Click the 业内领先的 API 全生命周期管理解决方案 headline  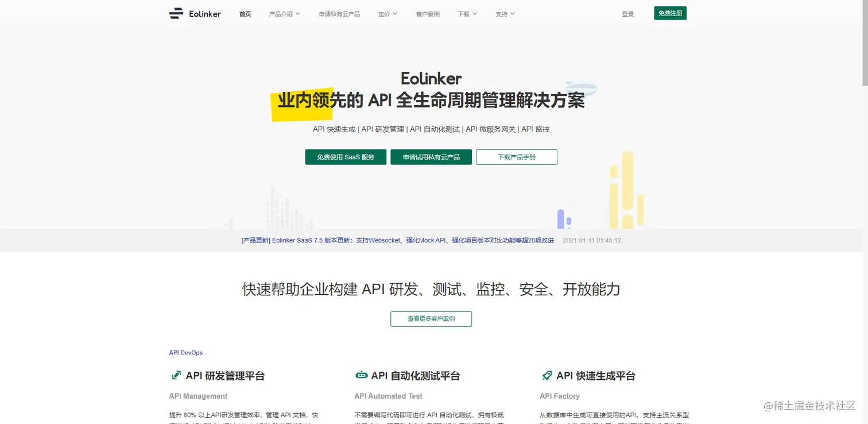click(x=431, y=101)
